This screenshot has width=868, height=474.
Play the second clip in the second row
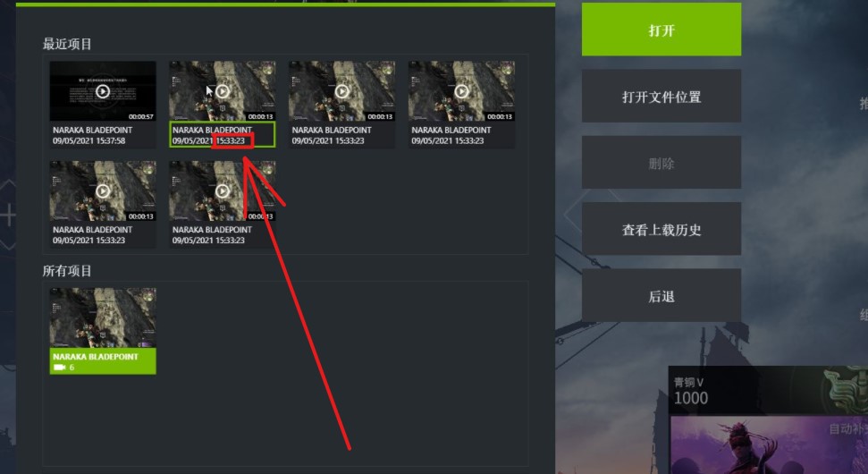(x=223, y=191)
